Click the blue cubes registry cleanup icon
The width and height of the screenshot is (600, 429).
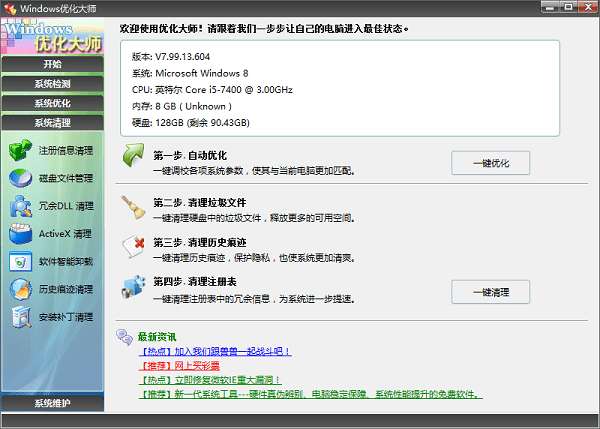click(x=134, y=287)
